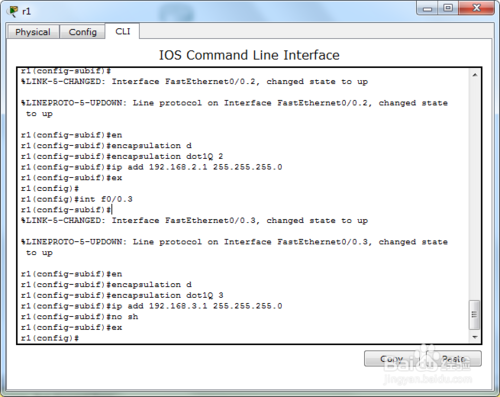Click the 'IOS Command Line Interface' heading
This screenshot has height=397, width=500.
249,55
